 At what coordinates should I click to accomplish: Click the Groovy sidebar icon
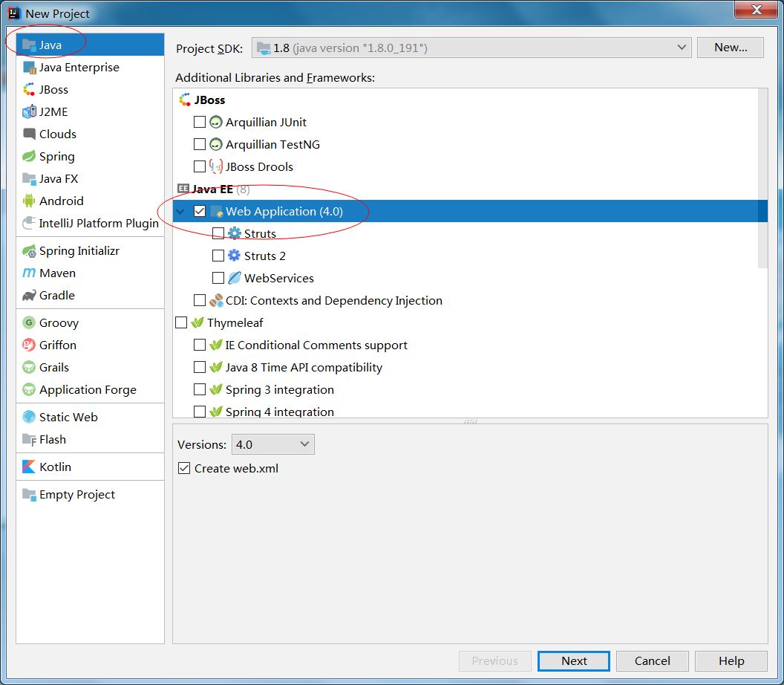(27, 322)
